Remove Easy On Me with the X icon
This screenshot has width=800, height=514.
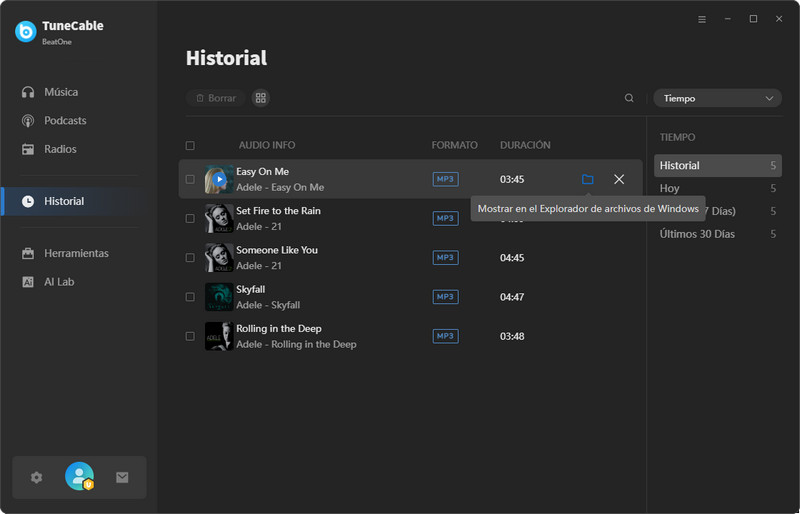click(619, 179)
